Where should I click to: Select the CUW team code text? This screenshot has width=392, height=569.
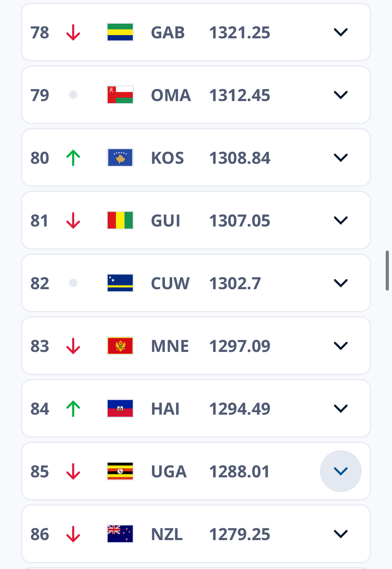tap(170, 283)
